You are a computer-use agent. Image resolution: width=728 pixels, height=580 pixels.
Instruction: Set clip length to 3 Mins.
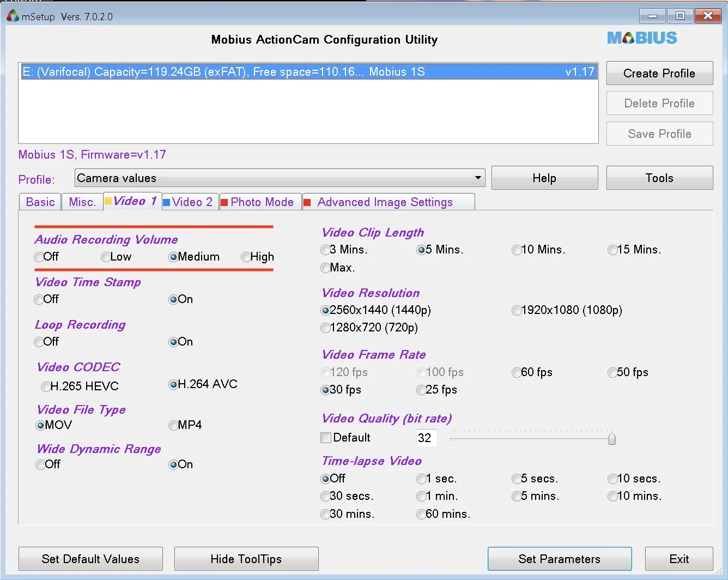pyautogui.click(x=325, y=250)
